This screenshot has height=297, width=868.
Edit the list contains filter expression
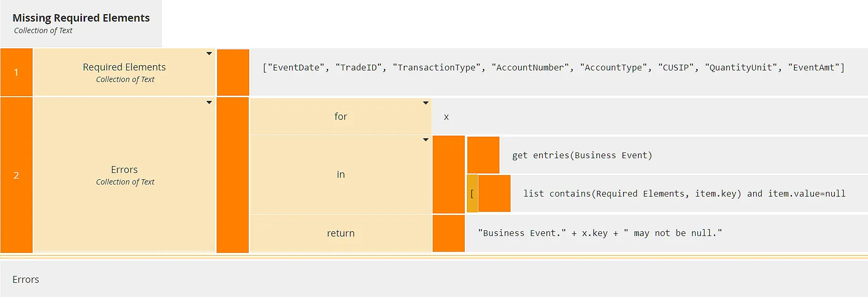pos(683,193)
